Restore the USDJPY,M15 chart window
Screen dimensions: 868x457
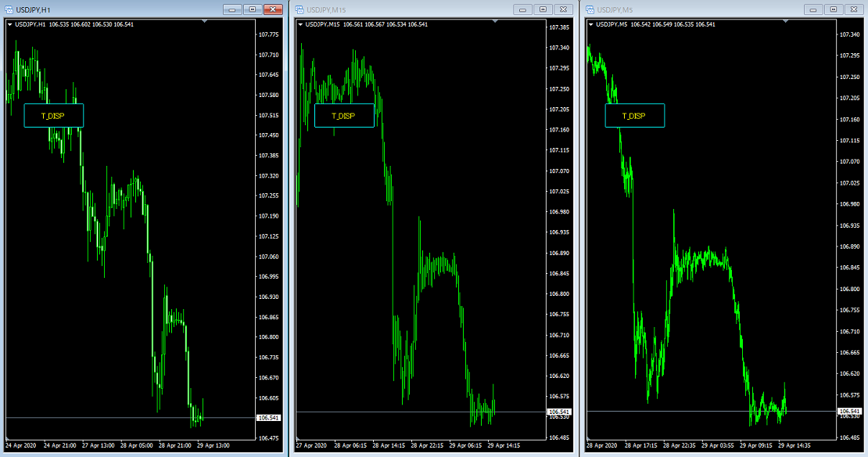point(542,10)
